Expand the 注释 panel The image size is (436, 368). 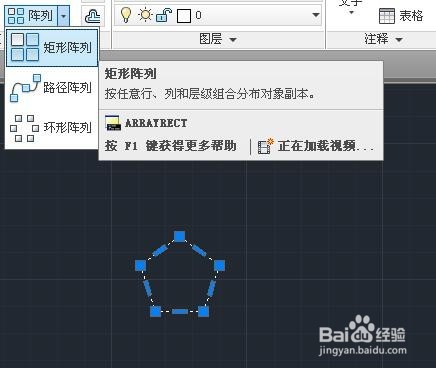383,39
